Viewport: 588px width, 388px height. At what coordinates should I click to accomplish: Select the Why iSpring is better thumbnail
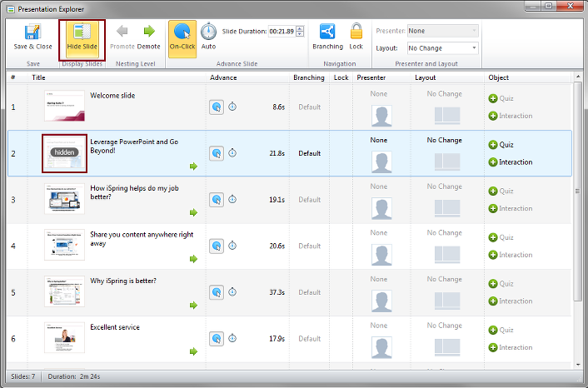(x=64, y=291)
